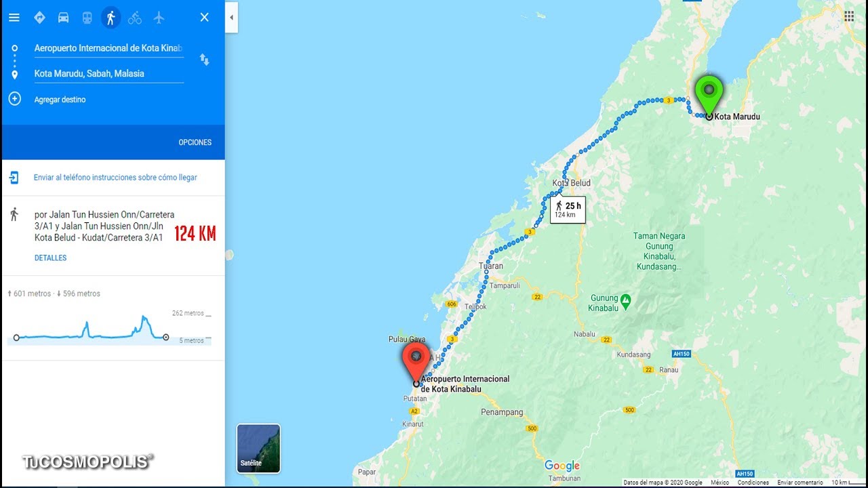Swap origin and destination arrows

(204, 60)
